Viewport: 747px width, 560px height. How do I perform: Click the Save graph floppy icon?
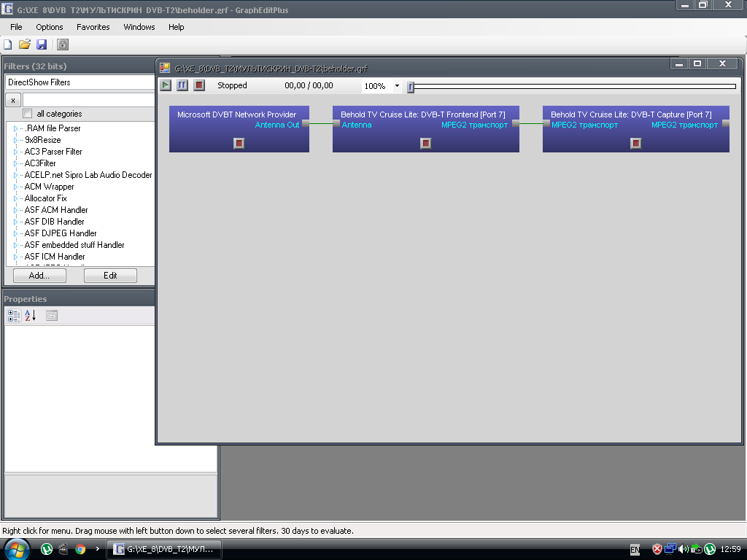(42, 44)
